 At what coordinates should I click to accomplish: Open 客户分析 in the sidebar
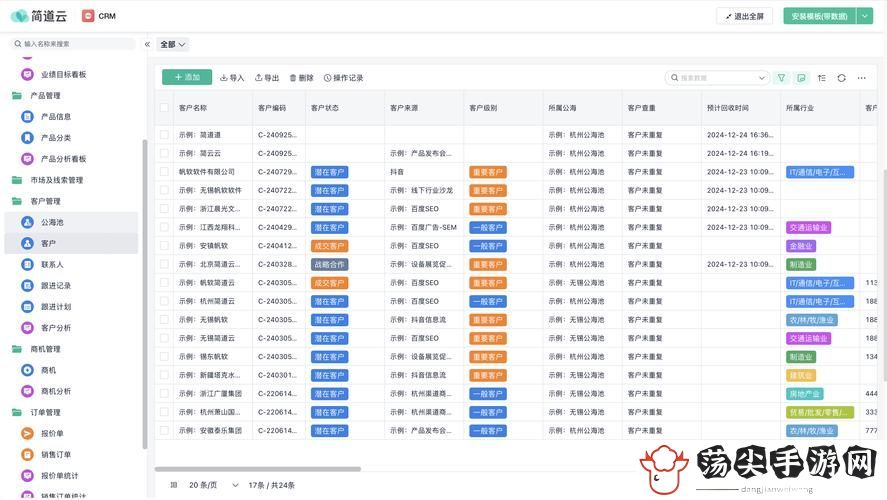(55, 327)
